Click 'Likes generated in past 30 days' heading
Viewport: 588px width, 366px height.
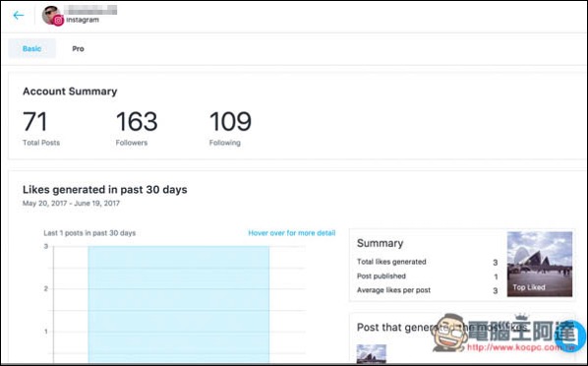pyautogui.click(x=104, y=190)
